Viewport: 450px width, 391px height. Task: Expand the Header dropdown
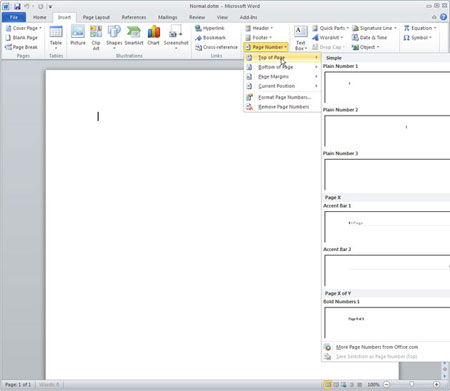(259, 28)
